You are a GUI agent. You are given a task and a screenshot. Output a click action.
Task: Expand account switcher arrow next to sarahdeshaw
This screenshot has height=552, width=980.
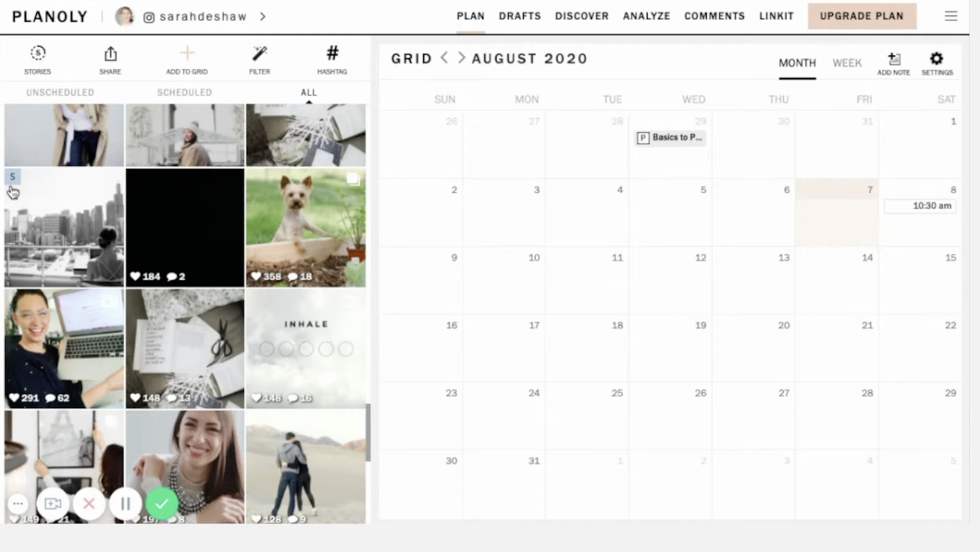tap(263, 16)
